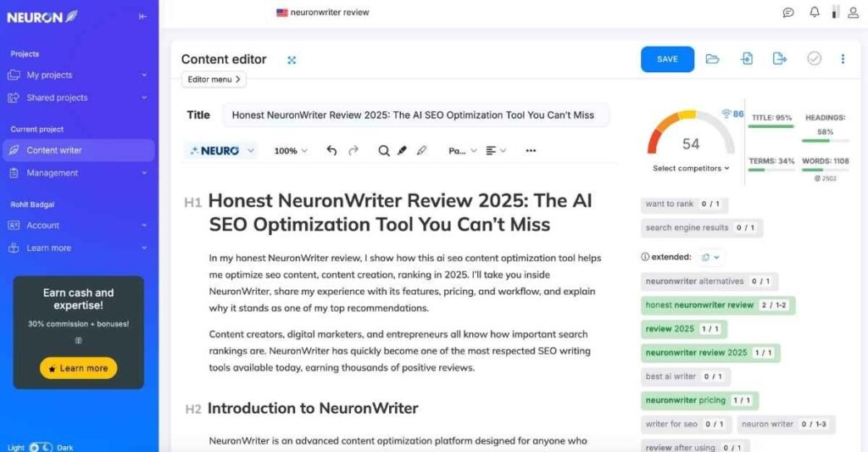Select Content writer in sidebar
Image resolution: width=868 pixels, height=452 pixels.
(78, 150)
